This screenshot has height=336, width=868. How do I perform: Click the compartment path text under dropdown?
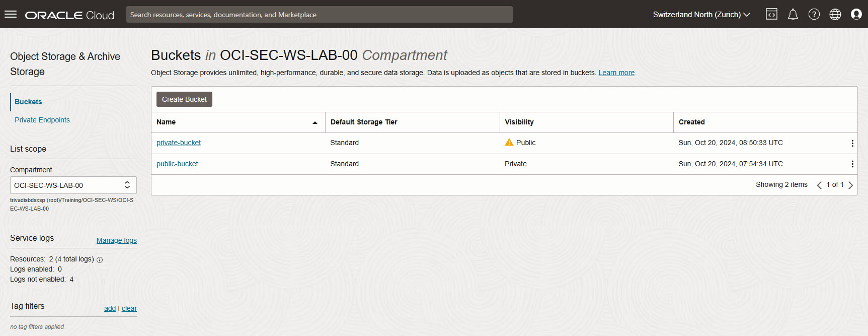click(x=72, y=204)
